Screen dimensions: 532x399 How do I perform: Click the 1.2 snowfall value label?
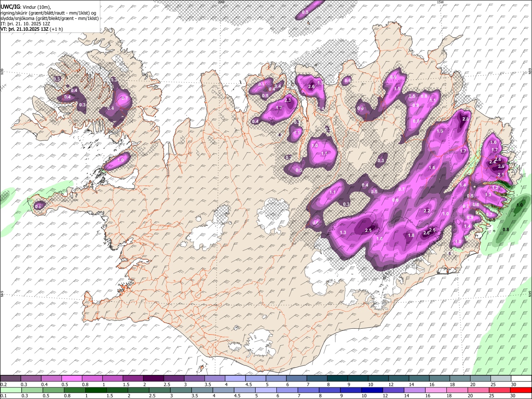tap(495, 188)
